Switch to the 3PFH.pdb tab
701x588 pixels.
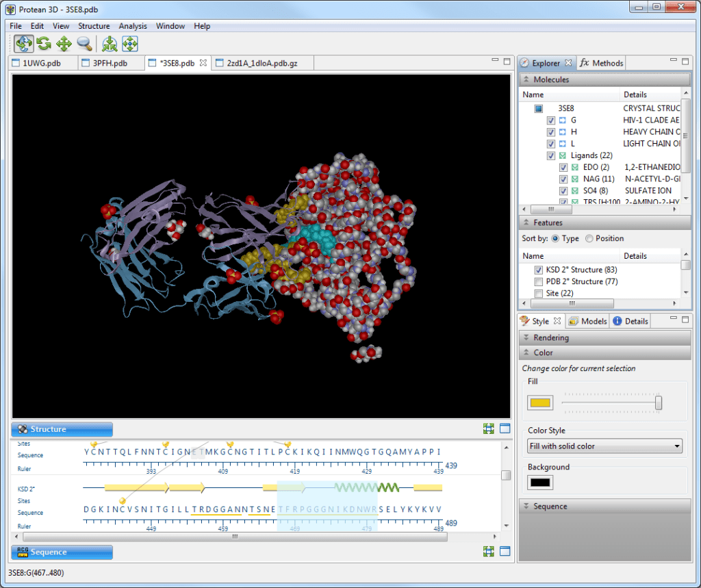(110, 63)
